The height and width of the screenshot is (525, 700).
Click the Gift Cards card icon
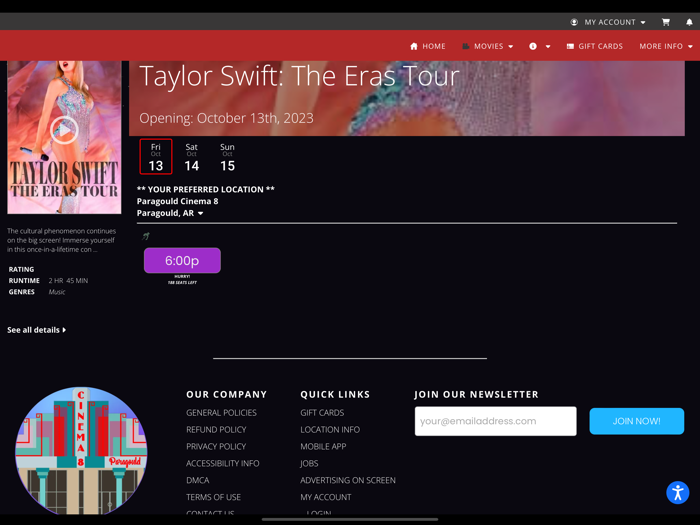click(x=570, y=46)
